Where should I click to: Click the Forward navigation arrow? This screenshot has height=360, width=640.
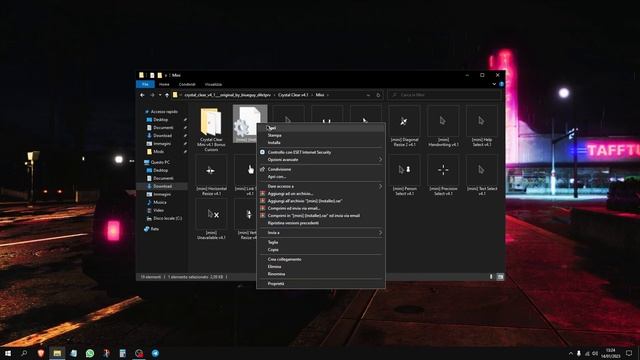click(x=152, y=95)
